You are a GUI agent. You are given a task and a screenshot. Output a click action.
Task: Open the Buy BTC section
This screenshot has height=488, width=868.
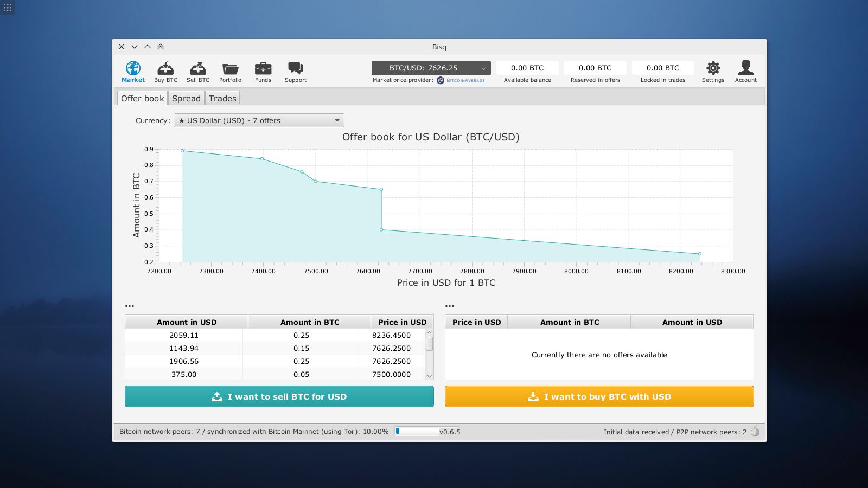point(165,72)
